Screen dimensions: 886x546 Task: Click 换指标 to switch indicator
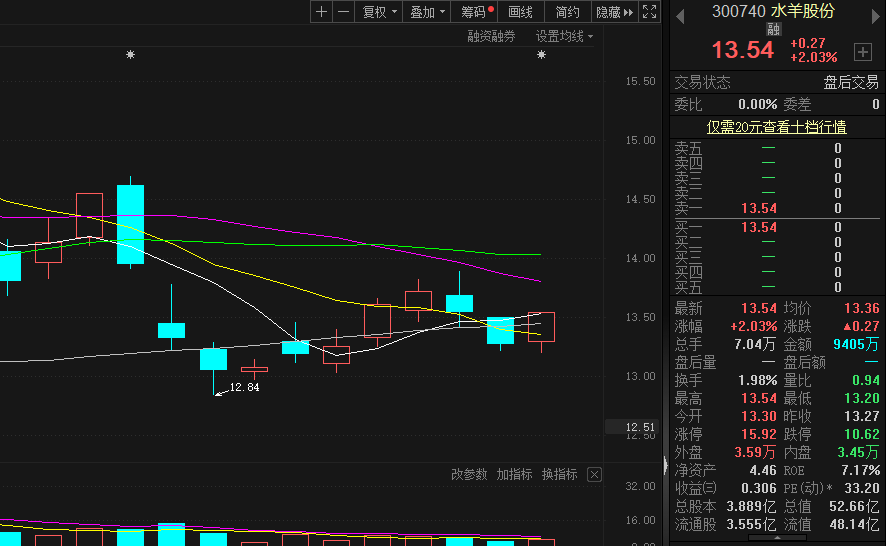point(559,474)
